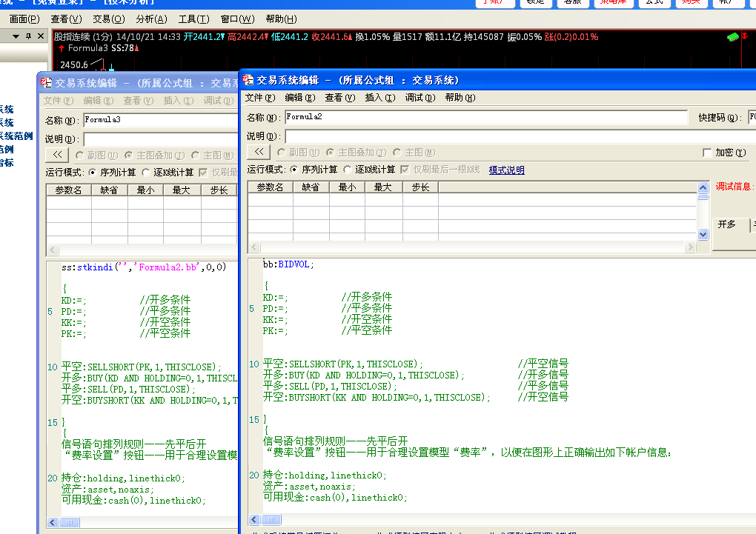Open 帮助(H) menu in Formula2 editor
Screen dimensions: 756x534
tap(460, 98)
